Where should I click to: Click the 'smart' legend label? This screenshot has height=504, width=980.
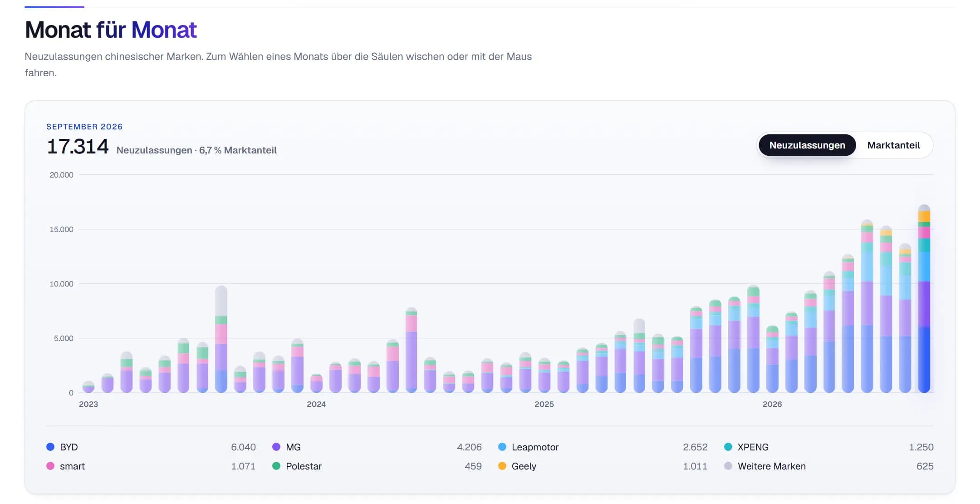(x=73, y=466)
